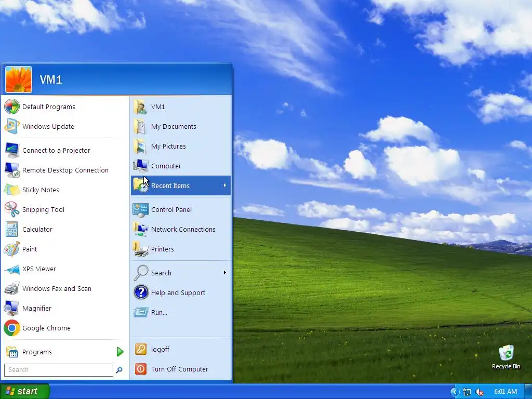Open VM1 user folder icon
This screenshot has height=399, width=532.
point(140,107)
